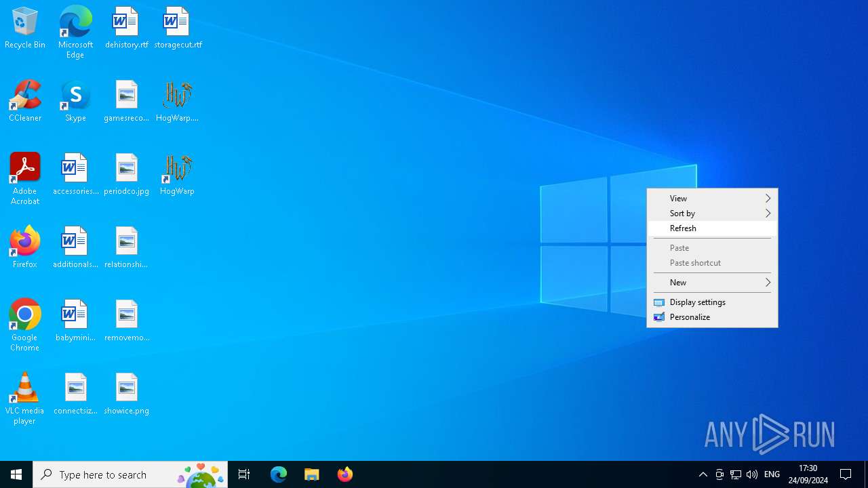The width and height of the screenshot is (868, 488).
Task: Select the Microsoft Edge desktop shortcut
Action: [x=75, y=32]
